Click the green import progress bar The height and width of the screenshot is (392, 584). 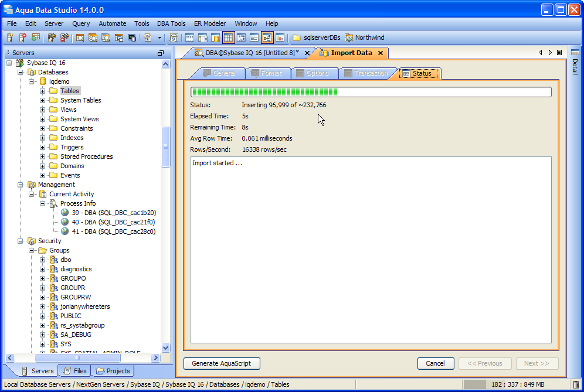(x=371, y=92)
